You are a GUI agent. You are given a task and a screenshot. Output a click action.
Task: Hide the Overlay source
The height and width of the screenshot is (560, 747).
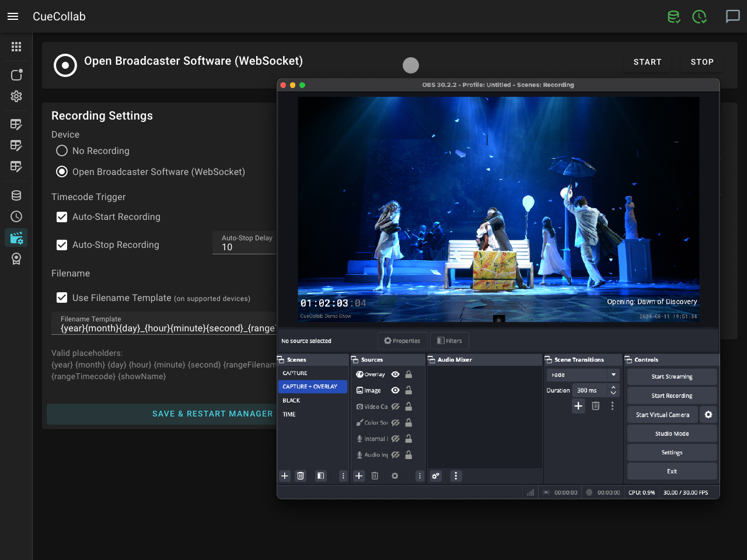[x=395, y=374]
